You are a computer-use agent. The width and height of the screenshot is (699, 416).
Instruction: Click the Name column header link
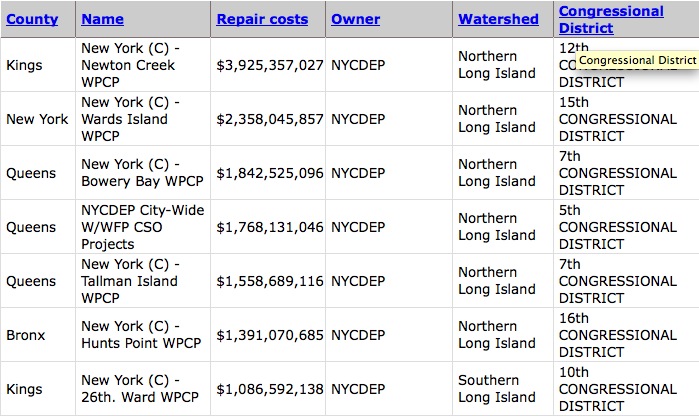coord(103,19)
